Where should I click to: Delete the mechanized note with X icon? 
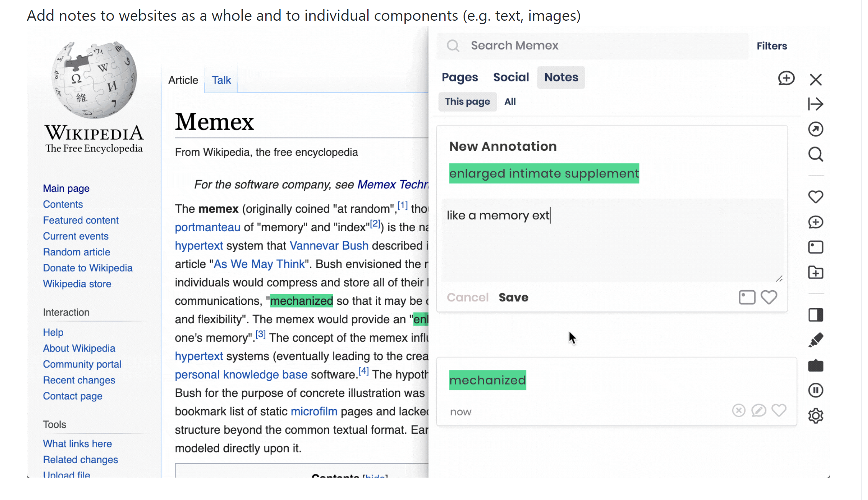click(738, 410)
